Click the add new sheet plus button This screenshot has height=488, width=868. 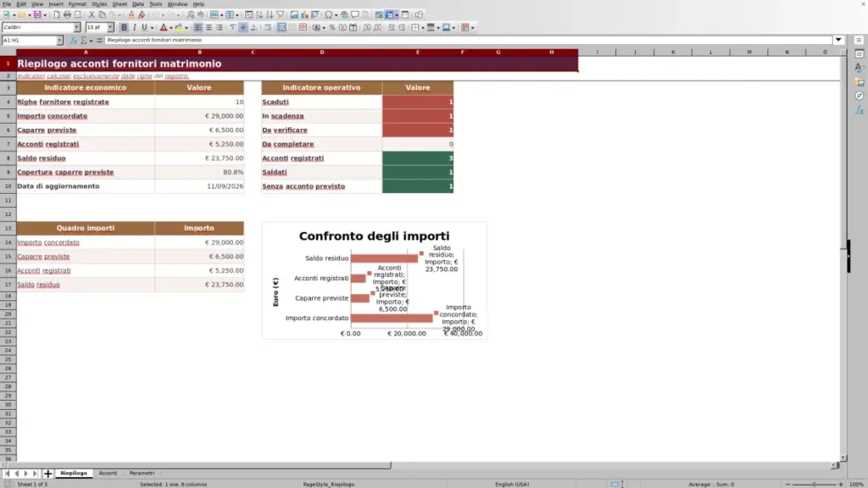click(x=47, y=473)
